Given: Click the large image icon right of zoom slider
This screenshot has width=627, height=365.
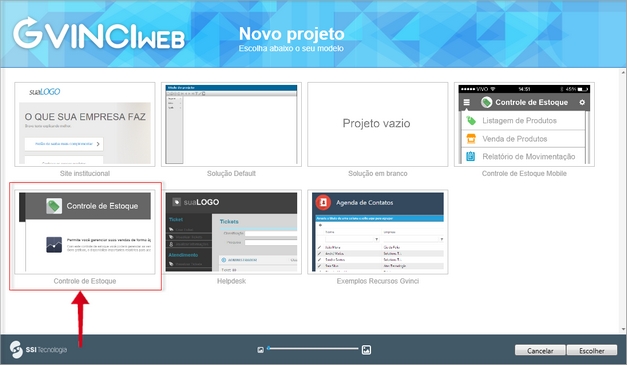Looking at the screenshot, I should tap(366, 349).
